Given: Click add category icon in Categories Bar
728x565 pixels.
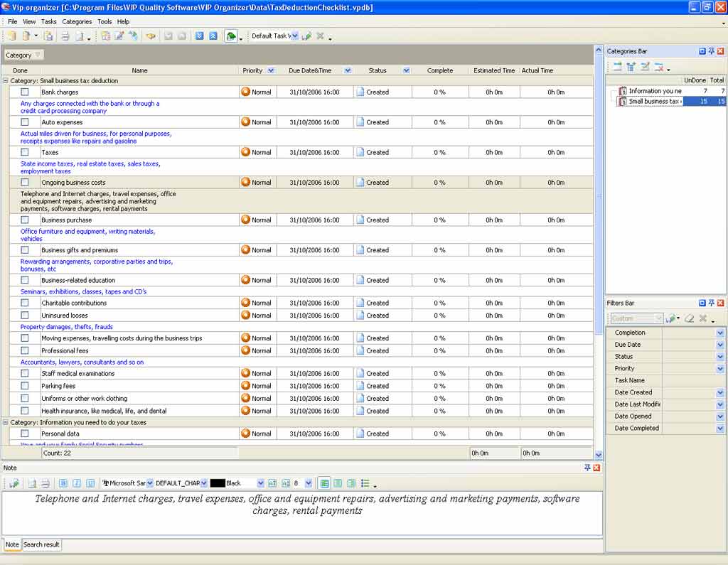Looking at the screenshot, I should (x=616, y=67).
